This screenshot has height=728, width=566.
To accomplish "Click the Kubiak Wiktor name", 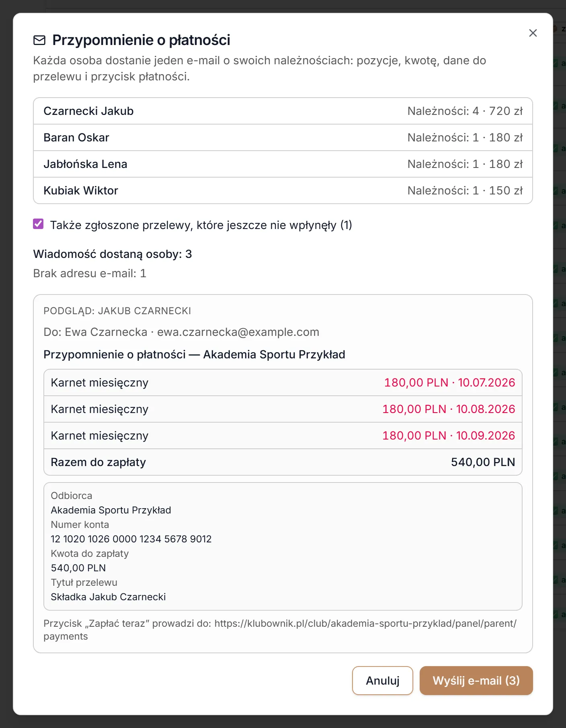I will point(81,190).
